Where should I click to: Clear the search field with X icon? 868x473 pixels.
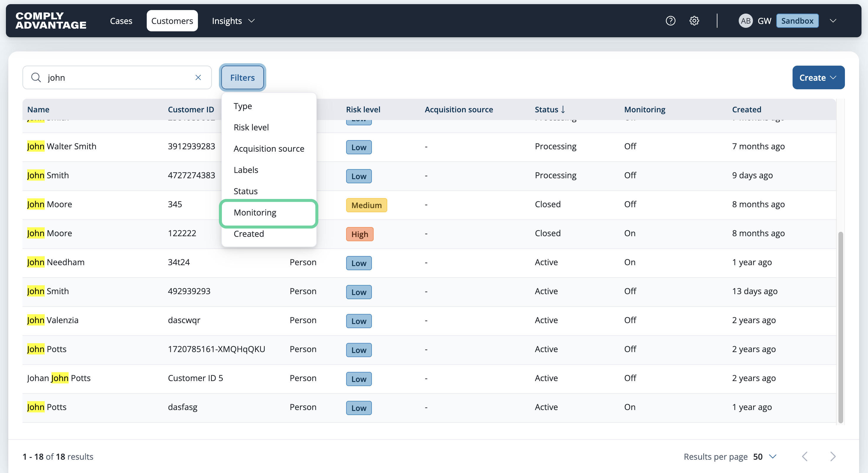pos(198,77)
